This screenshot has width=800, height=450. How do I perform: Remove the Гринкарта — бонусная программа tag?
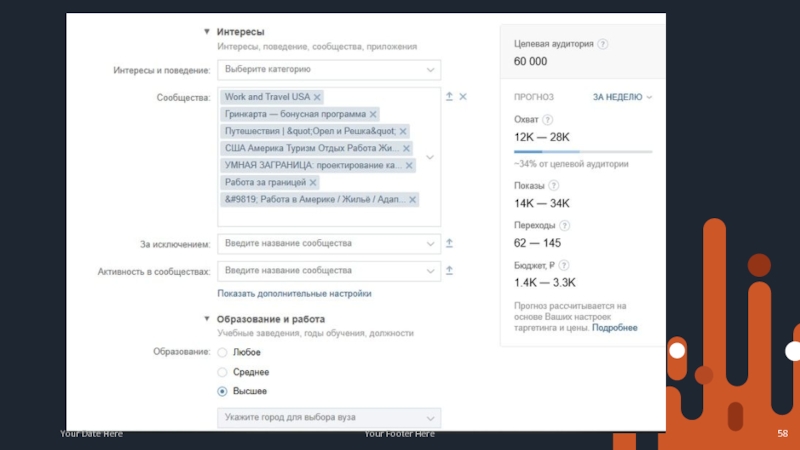click(373, 114)
